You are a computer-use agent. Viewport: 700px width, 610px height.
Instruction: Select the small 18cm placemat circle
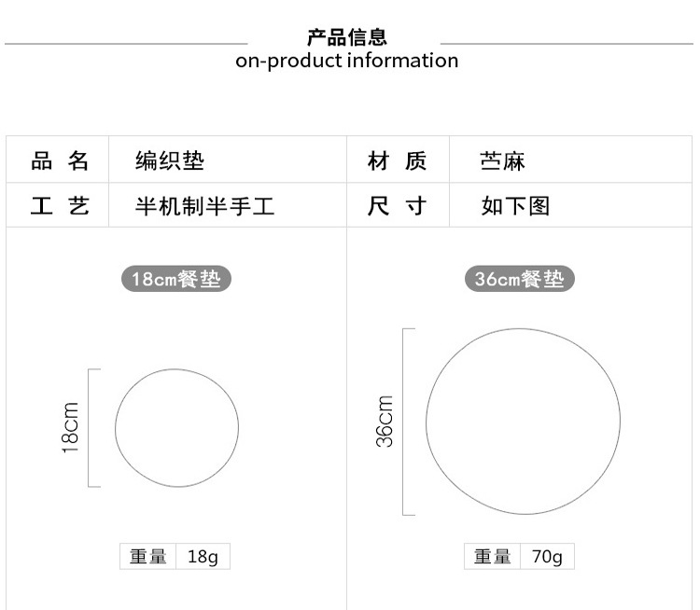[176, 427]
